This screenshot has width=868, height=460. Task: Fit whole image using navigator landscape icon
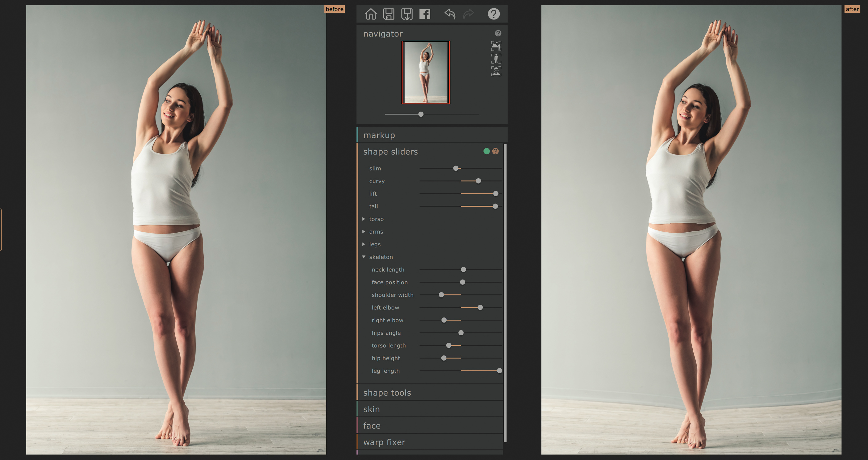click(x=496, y=46)
